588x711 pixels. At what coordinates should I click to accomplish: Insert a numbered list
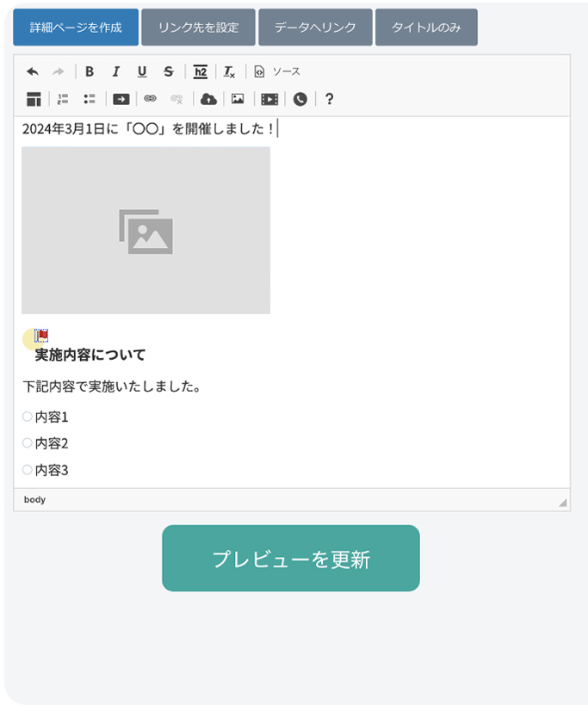[63, 99]
